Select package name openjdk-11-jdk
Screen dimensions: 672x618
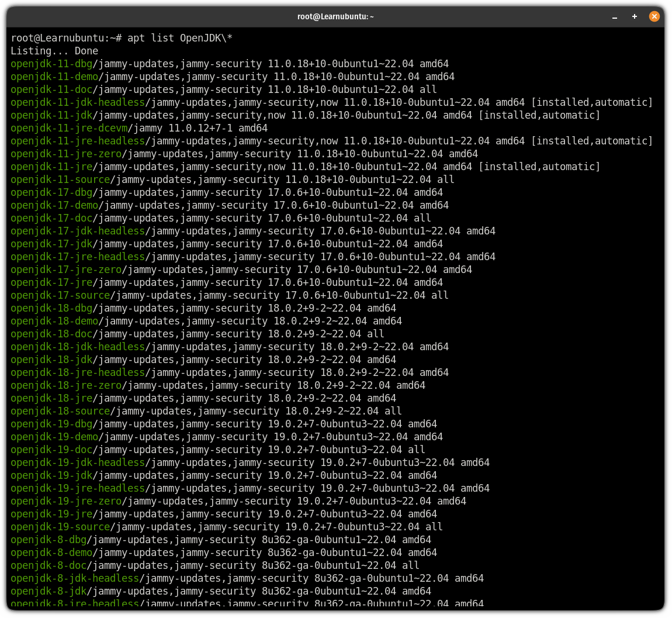tap(51, 115)
